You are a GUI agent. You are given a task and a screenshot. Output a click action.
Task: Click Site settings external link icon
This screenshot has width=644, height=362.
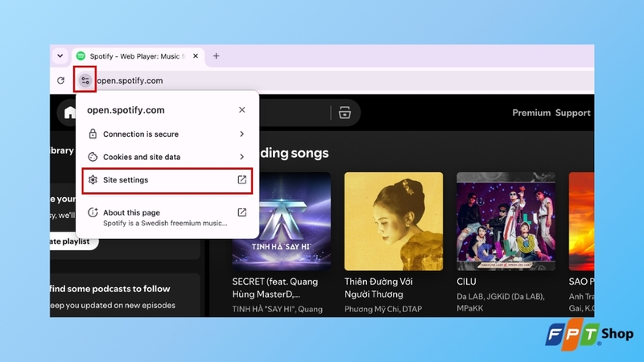pyautogui.click(x=242, y=179)
